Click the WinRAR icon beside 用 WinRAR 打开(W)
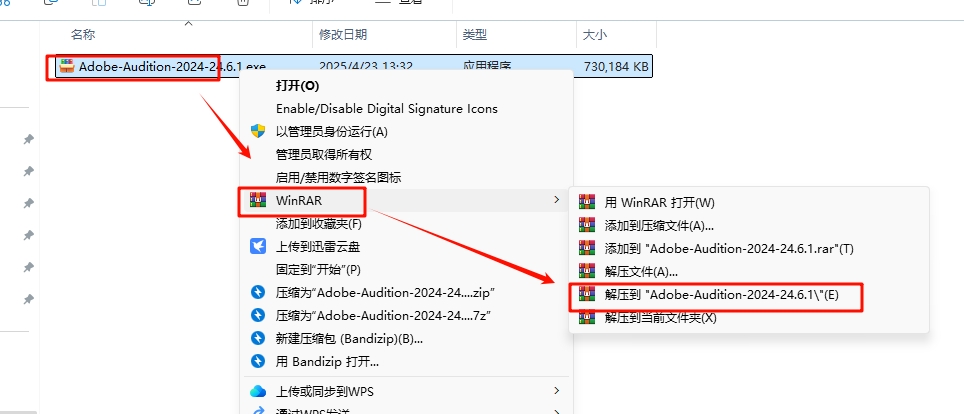This screenshot has width=964, height=414. (x=587, y=202)
